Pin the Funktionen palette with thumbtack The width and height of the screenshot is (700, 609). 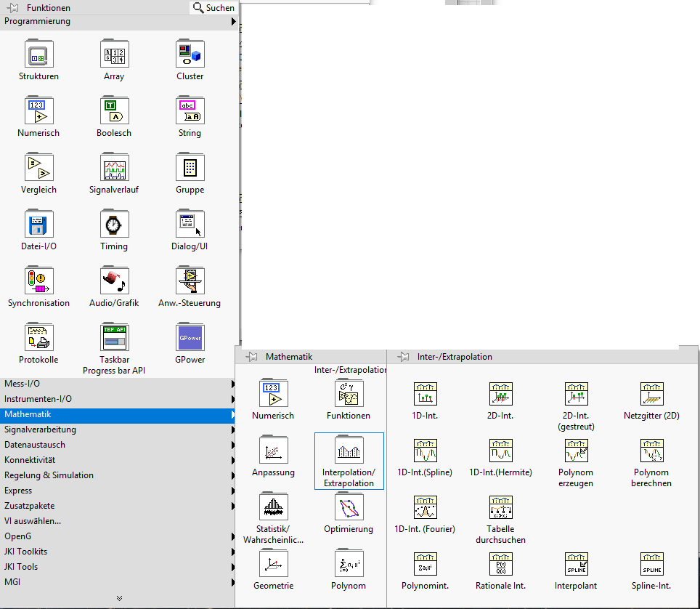pos(12,7)
